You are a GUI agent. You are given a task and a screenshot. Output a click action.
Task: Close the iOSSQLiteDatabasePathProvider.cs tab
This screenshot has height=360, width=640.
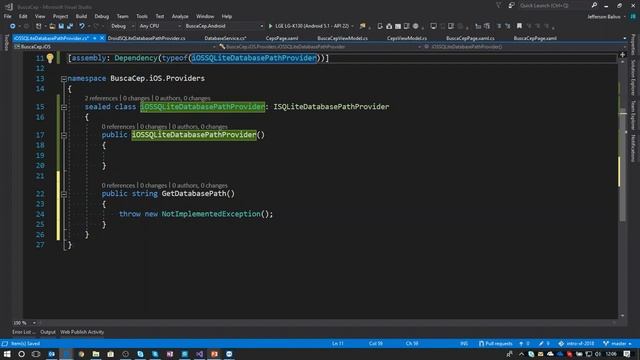102,38
